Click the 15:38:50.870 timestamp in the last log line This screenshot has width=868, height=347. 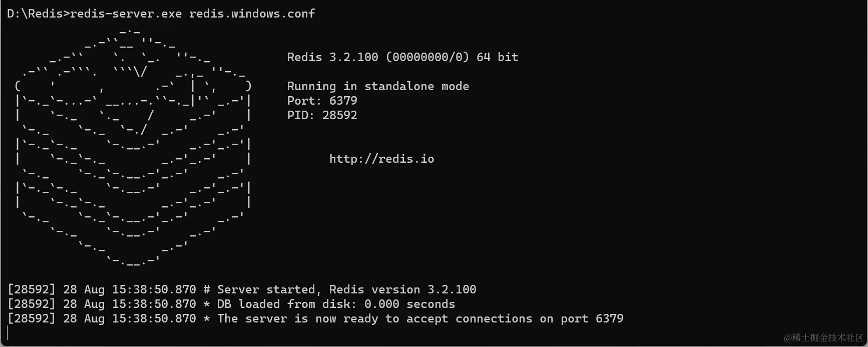[x=154, y=318]
